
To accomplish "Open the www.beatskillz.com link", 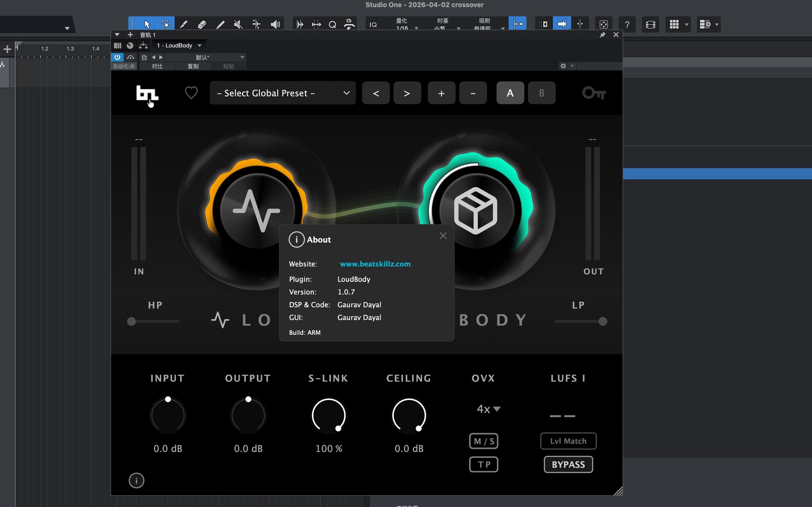I will (375, 264).
